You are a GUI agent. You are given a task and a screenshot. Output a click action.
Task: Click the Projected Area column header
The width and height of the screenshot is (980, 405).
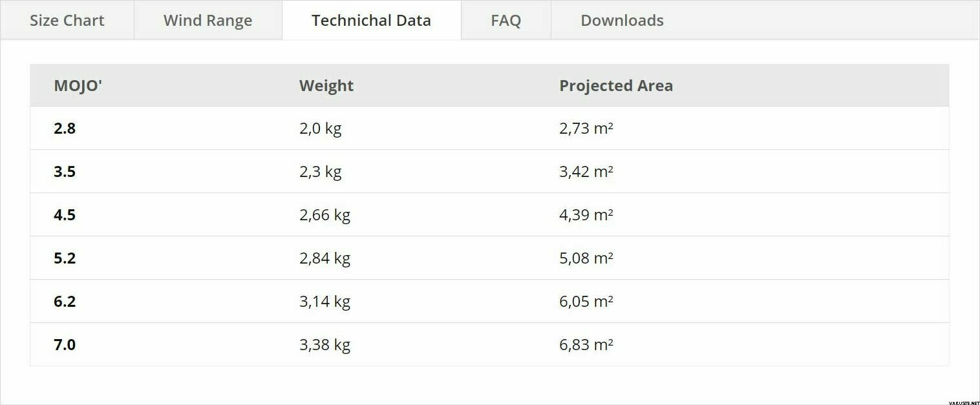[x=616, y=86]
